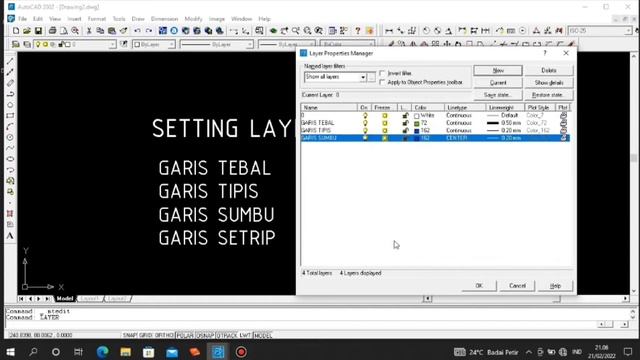Select the Circle draw tool
Screen dimensions: 640x360
[x=10, y=138]
